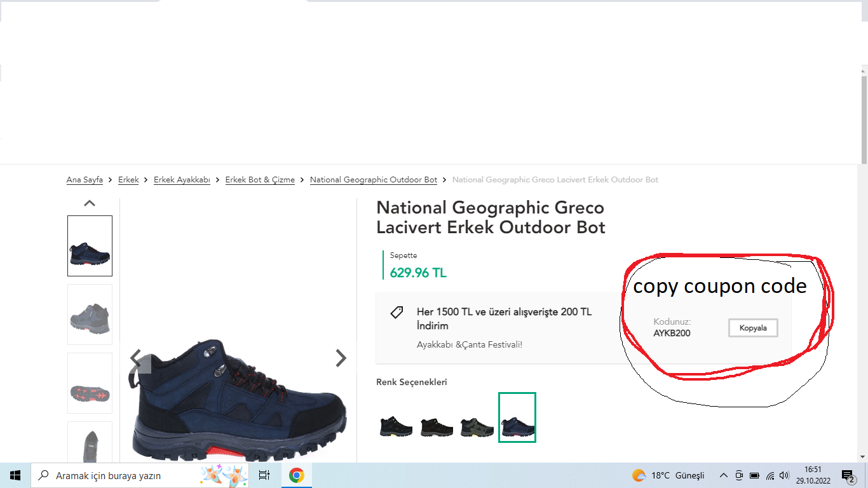Open Google Chrome from the taskbar
The image size is (868, 488).
(296, 475)
